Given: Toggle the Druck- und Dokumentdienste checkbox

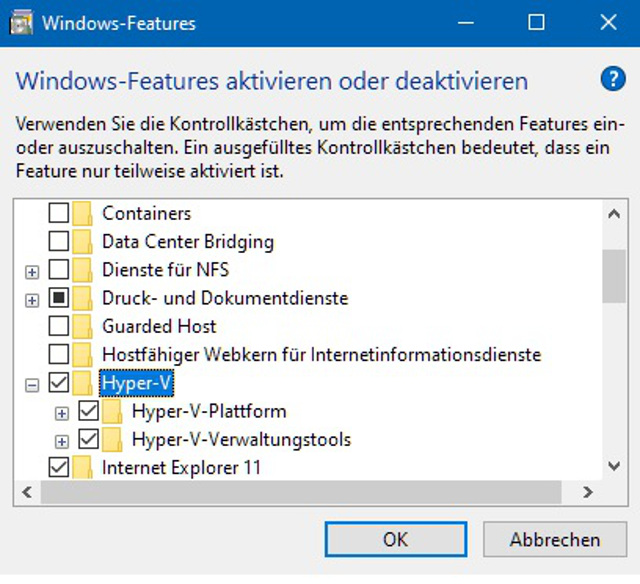Looking at the screenshot, I should [x=59, y=298].
